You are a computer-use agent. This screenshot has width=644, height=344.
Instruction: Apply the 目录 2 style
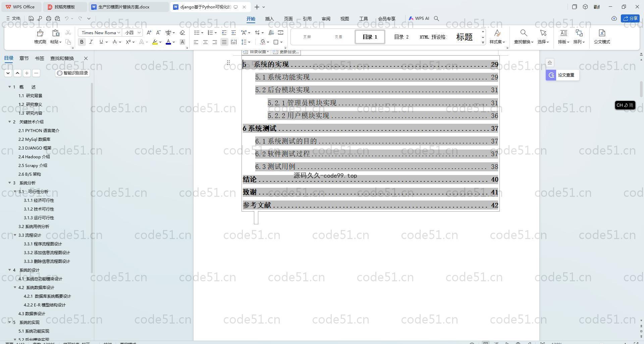click(401, 37)
